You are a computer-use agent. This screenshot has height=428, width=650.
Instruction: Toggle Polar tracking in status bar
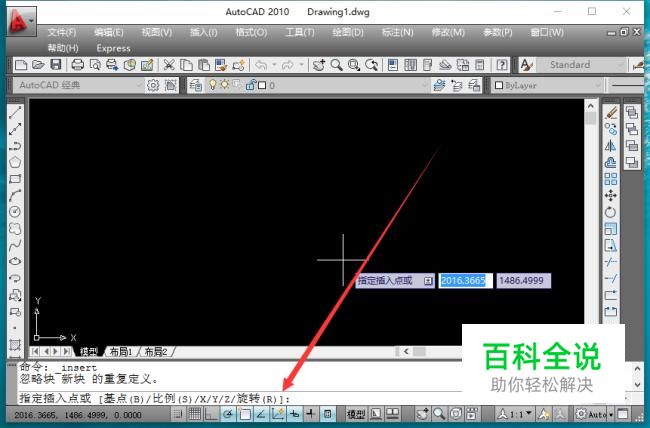[228, 413]
